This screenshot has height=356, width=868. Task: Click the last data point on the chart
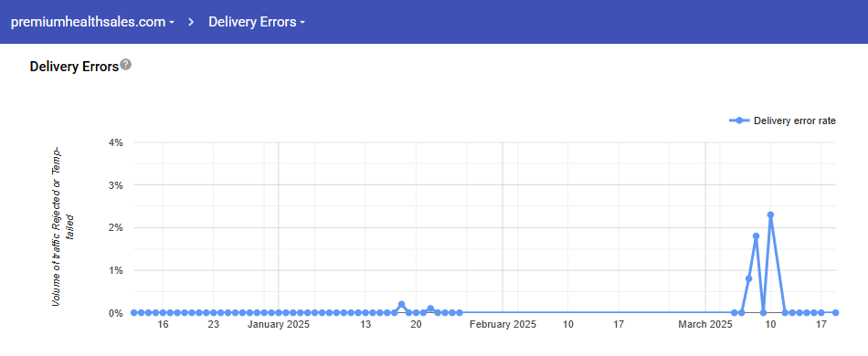coord(835,313)
